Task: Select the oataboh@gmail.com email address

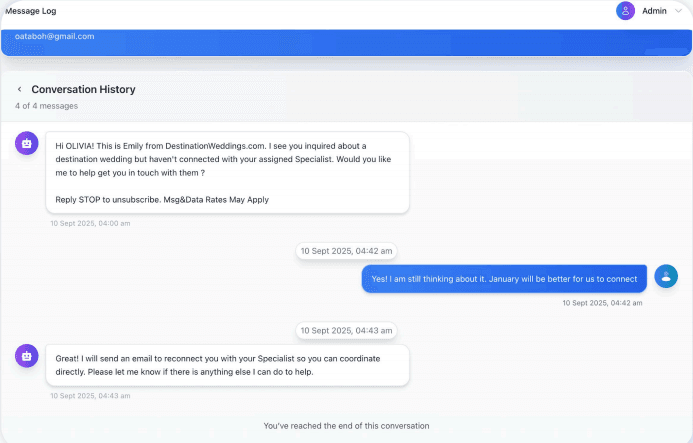Action: tap(55, 36)
